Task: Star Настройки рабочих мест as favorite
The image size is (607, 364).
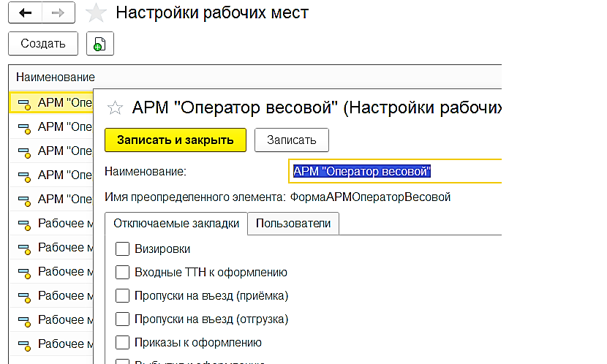Action: pyautogui.click(x=96, y=12)
